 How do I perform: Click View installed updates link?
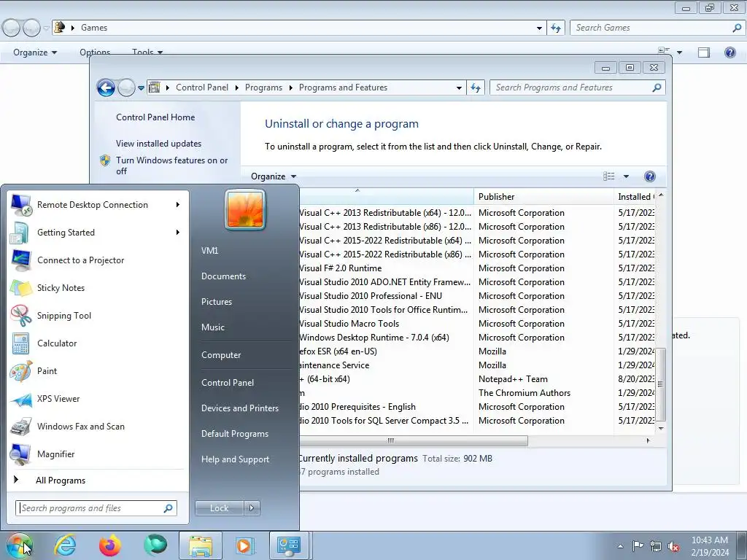(158, 144)
